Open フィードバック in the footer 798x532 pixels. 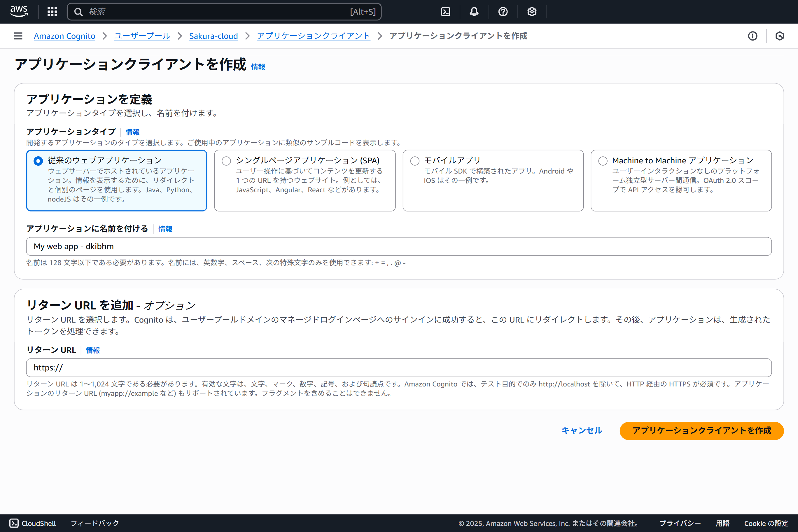pos(95,523)
